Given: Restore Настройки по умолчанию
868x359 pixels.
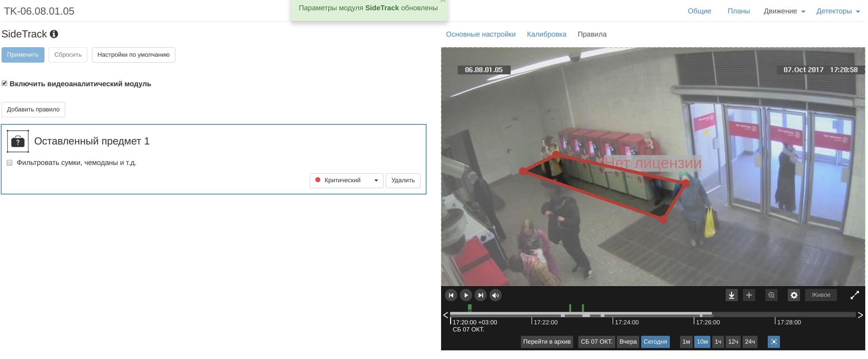Looking at the screenshot, I should (134, 55).
